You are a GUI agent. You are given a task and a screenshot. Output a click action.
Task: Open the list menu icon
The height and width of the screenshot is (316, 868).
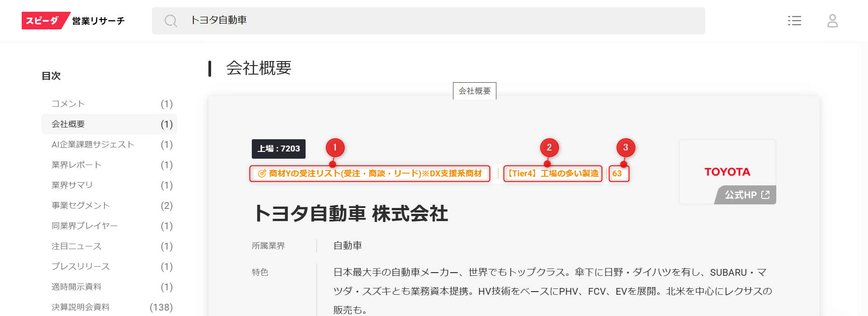[x=794, y=21]
